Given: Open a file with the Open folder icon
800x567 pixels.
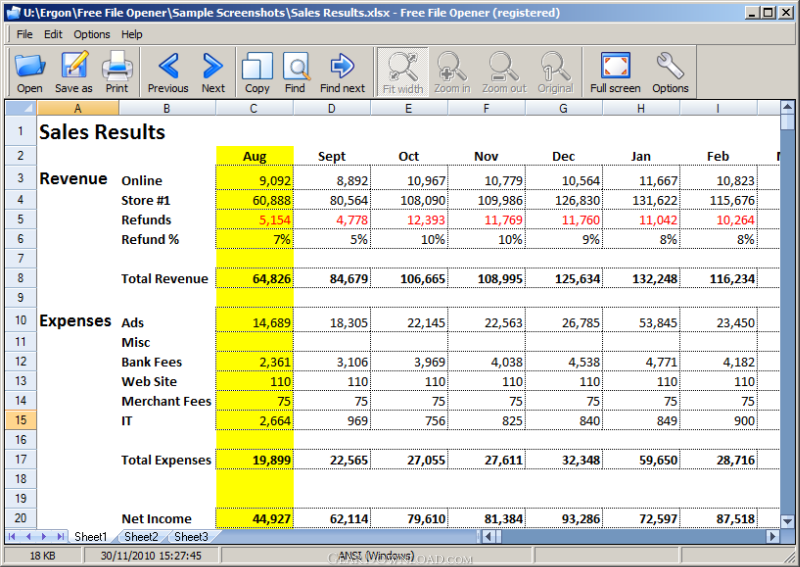Looking at the screenshot, I should click(30, 72).
